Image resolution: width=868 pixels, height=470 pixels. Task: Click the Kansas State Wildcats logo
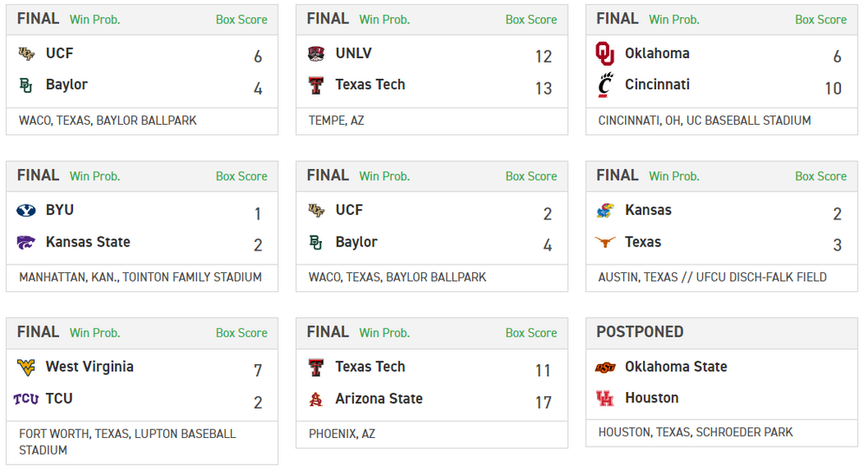tap(26, 242)
